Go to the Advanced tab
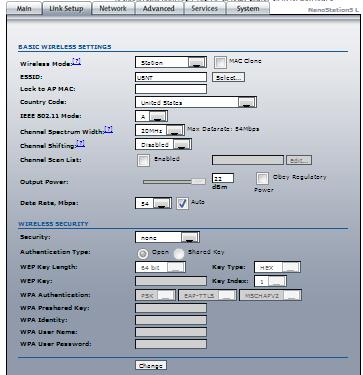 [158, 8]
